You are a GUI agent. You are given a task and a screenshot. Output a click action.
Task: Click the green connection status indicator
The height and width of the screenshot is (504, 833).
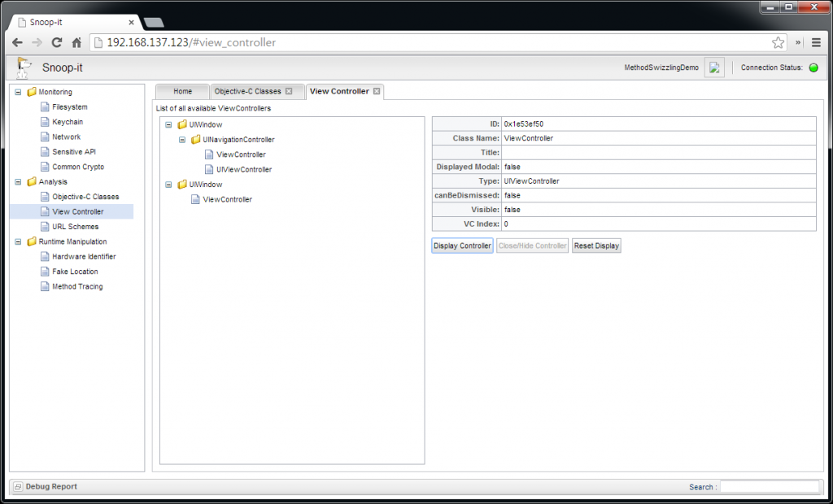tap(813, 68)
